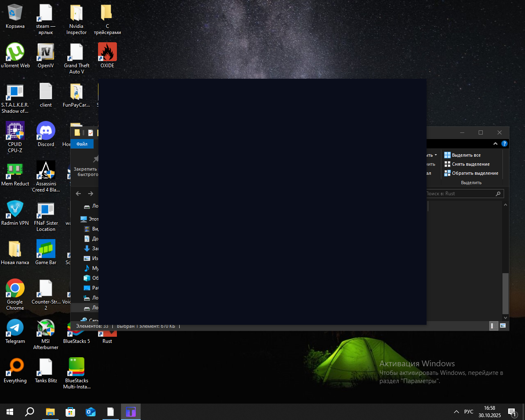Click Обратить выделение in the ribbon

tap(475, 173)
